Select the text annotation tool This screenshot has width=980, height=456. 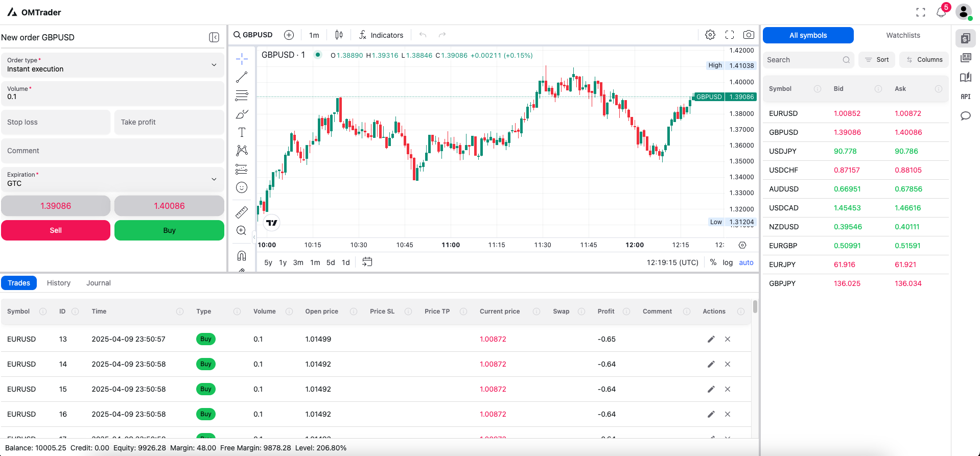[242, 132]
